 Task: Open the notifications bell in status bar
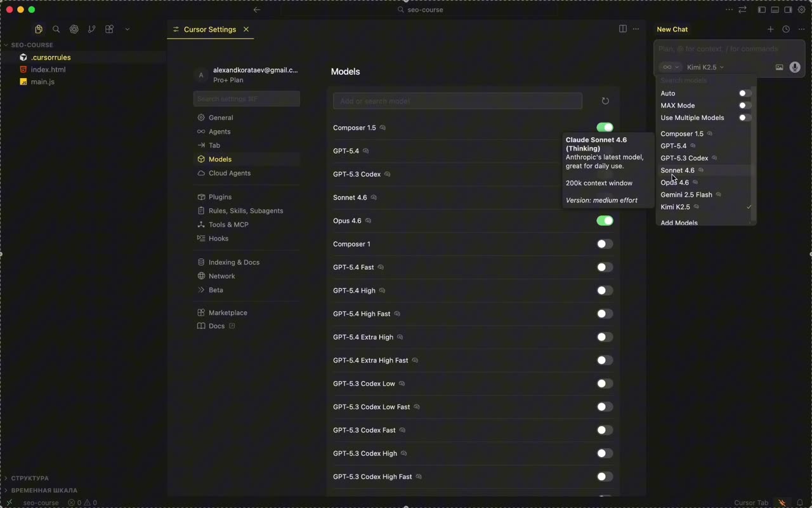[x=800, y=503]
